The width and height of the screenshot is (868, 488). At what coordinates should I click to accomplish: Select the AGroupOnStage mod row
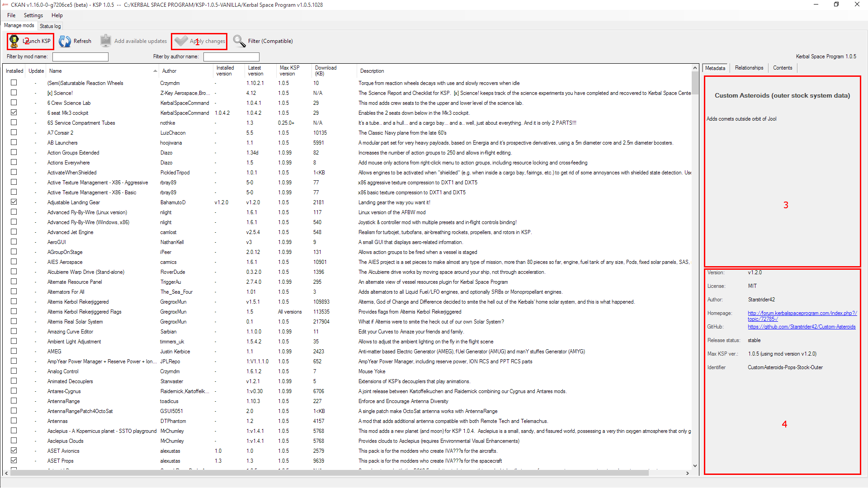(347, 252)
